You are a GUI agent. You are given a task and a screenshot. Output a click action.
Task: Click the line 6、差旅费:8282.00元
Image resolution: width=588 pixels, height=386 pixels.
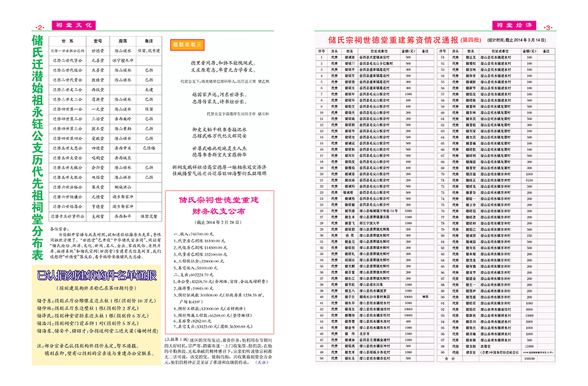pos(192,321)
